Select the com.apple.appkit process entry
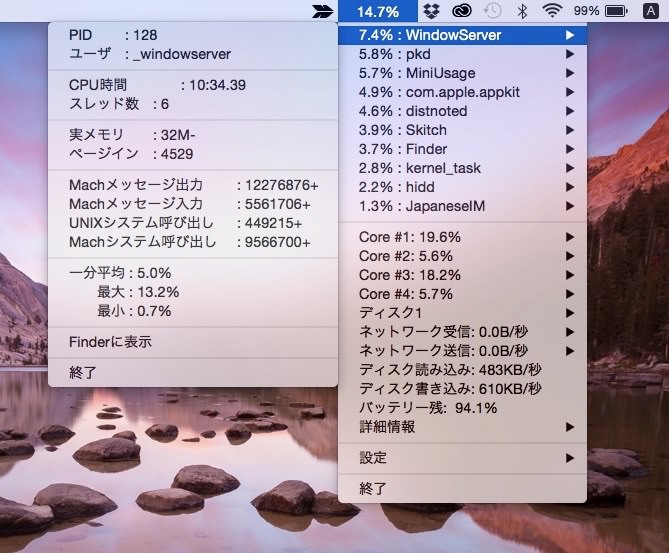 click(x=462, y=92)
